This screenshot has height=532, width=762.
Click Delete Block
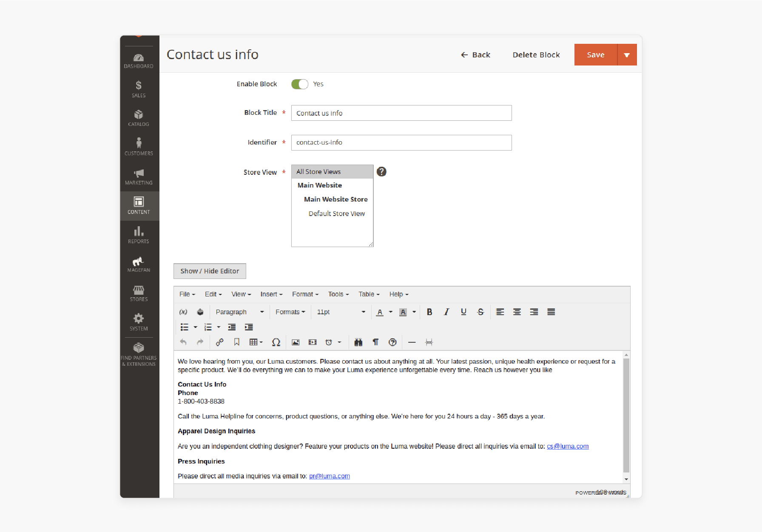coord(536,55)
